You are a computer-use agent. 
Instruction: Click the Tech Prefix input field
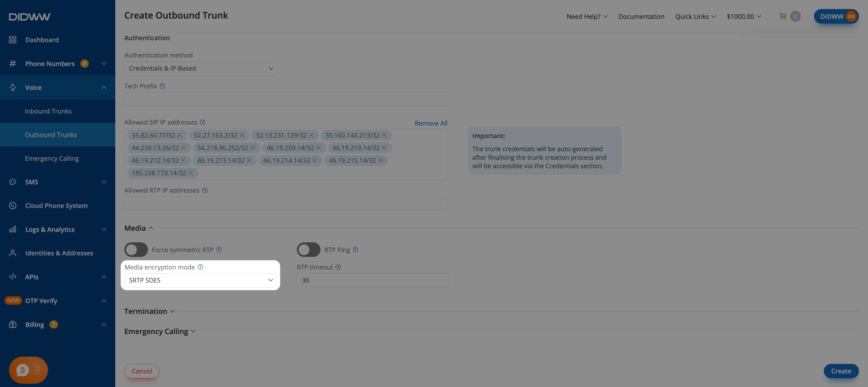[287, 99]
